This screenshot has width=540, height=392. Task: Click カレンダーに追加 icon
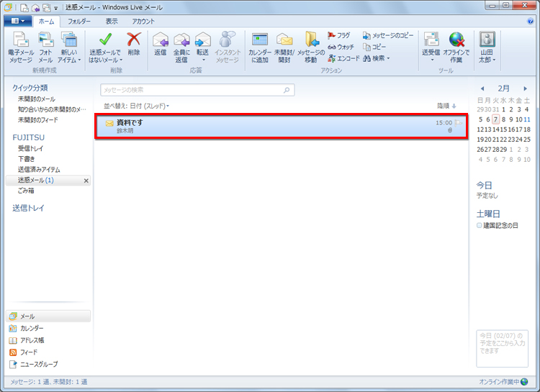(260, 47)
